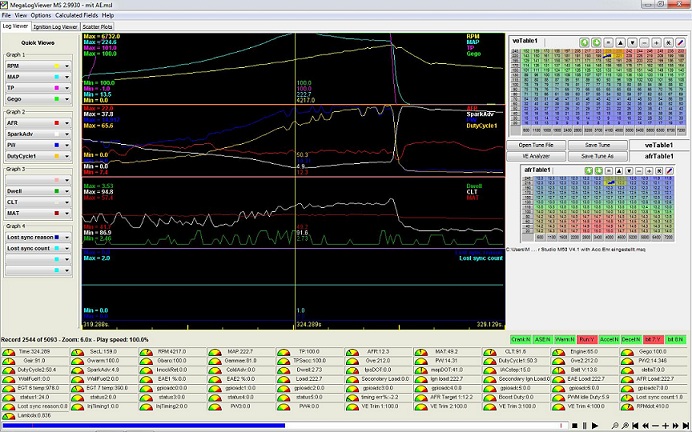Viewport: 692px width, 432px height.
Task: Toggle the Warm:N status indicator
Action: point(563,340)
